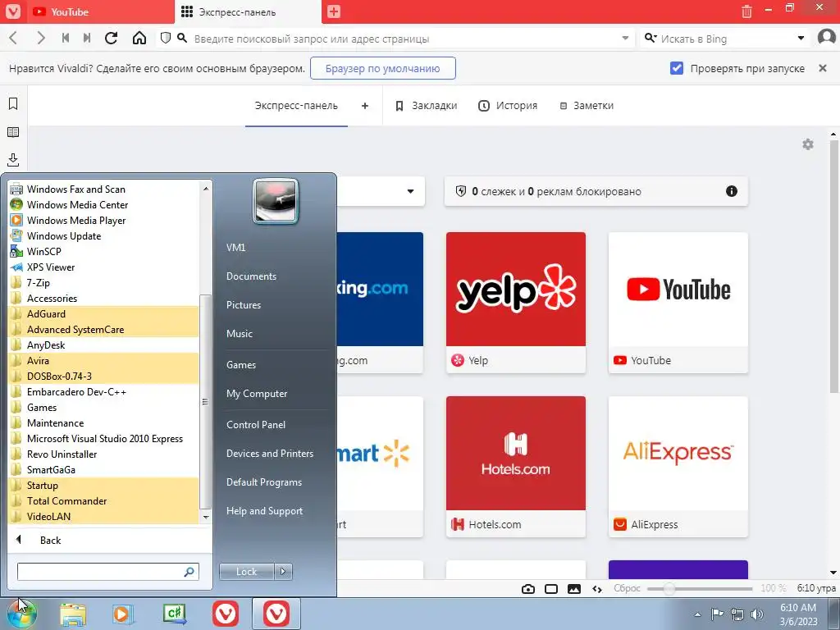
Task: Open the Hotels.com speed dial thumbnail
Action: 515,467
